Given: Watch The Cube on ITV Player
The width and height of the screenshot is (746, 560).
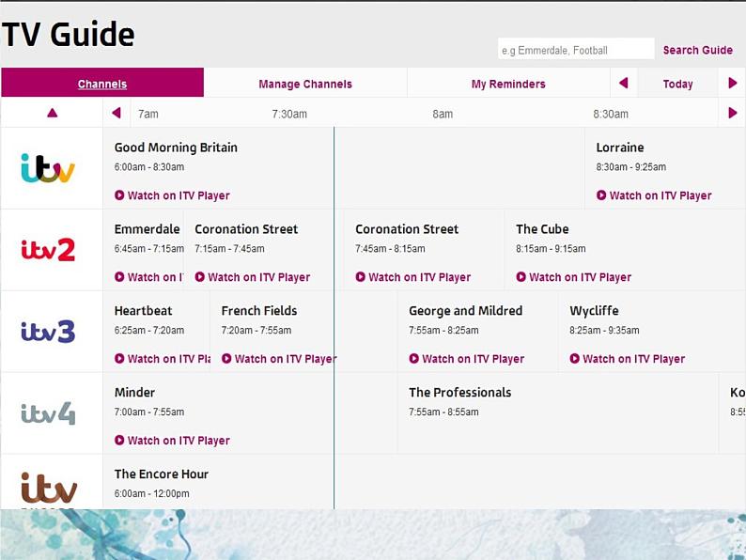Looking at the screenshot, I should pos(574,277).
